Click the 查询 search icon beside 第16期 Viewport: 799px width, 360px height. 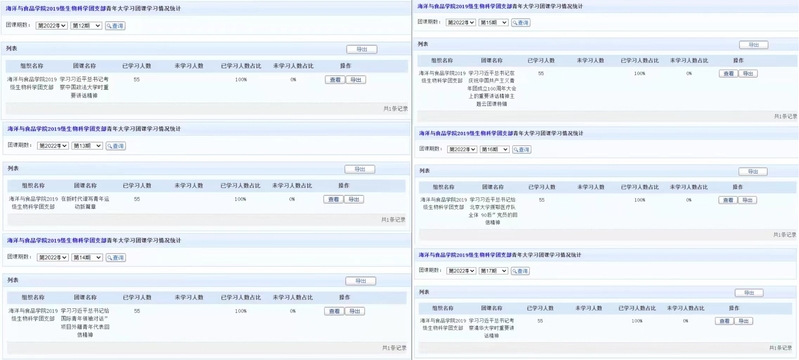[x=521, y=149]
